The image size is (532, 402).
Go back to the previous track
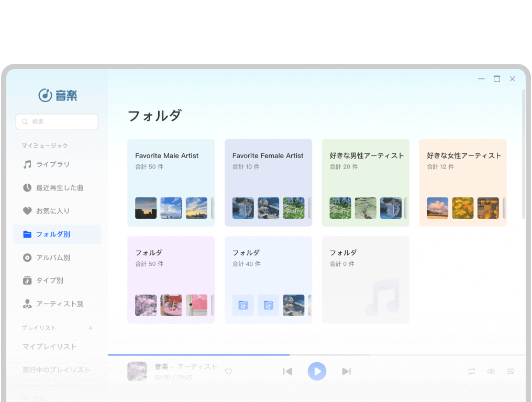[287, 371]
